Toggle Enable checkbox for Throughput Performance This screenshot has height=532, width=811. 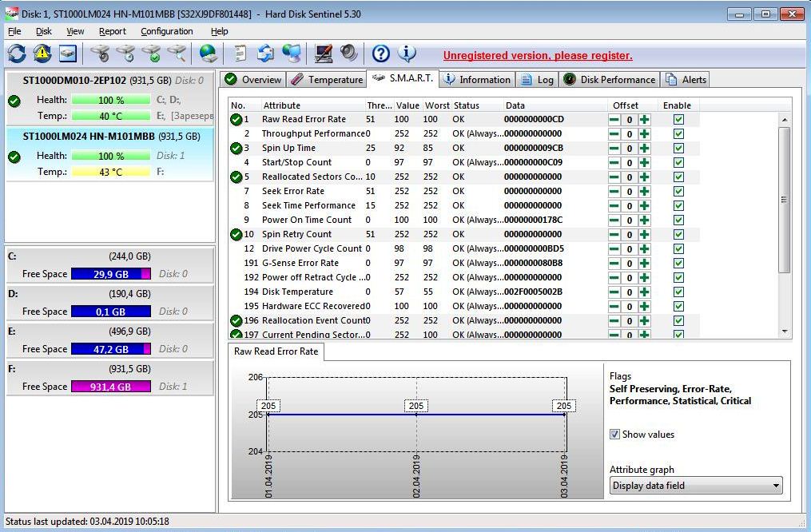[678, 134]
